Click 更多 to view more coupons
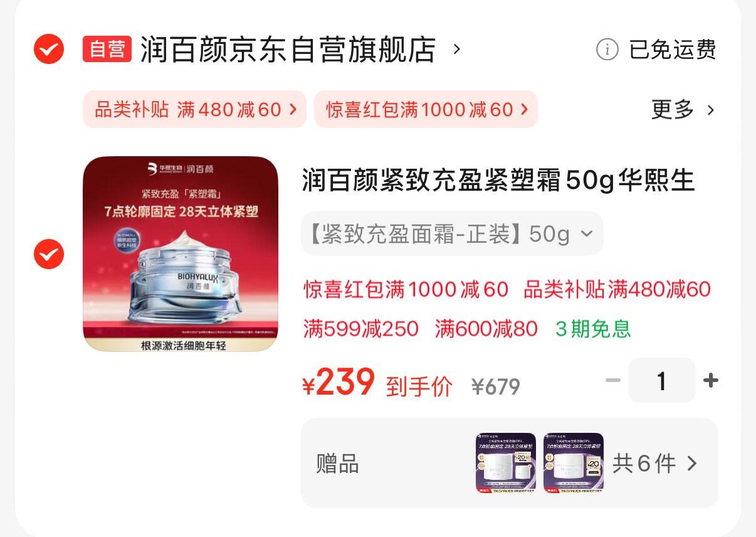The height and width of the screenshot is (537, 756). (673, 110)
